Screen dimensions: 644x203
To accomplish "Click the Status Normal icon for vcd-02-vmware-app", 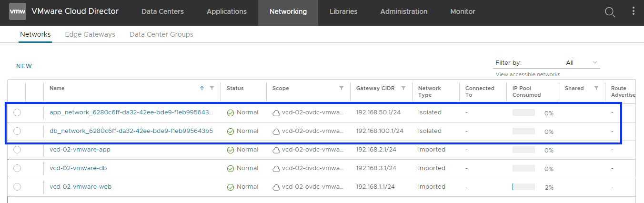I will coord(231,150).
